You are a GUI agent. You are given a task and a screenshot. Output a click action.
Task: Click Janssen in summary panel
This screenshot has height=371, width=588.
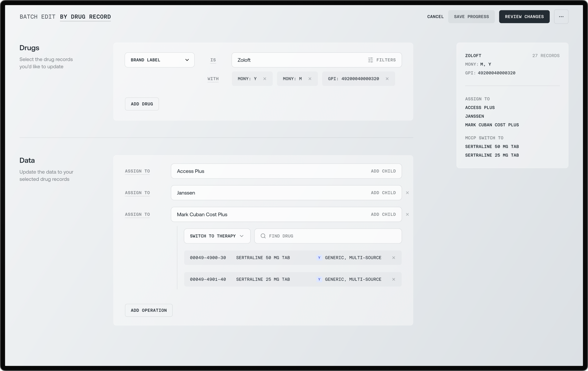474,116
